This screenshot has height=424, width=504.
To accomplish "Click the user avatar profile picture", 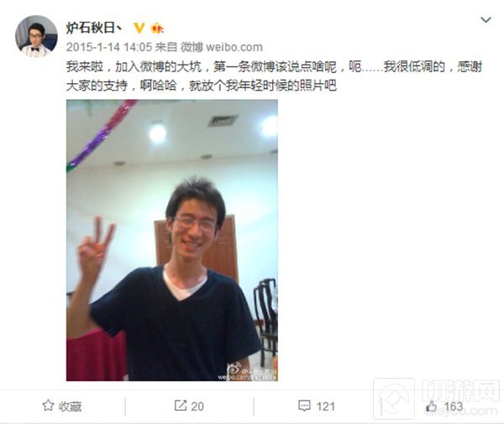I will 36,36.
